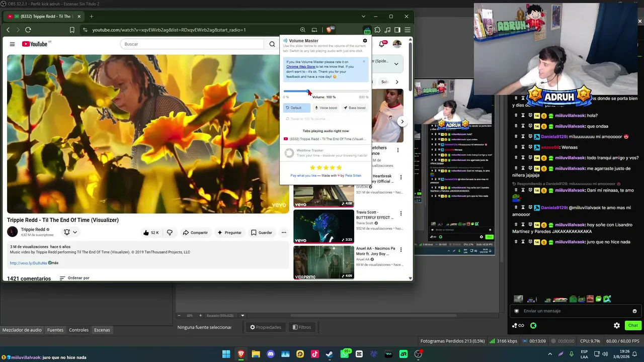
Task: Open options for the Anuel AA video
Action: click(x=401, y=250)
